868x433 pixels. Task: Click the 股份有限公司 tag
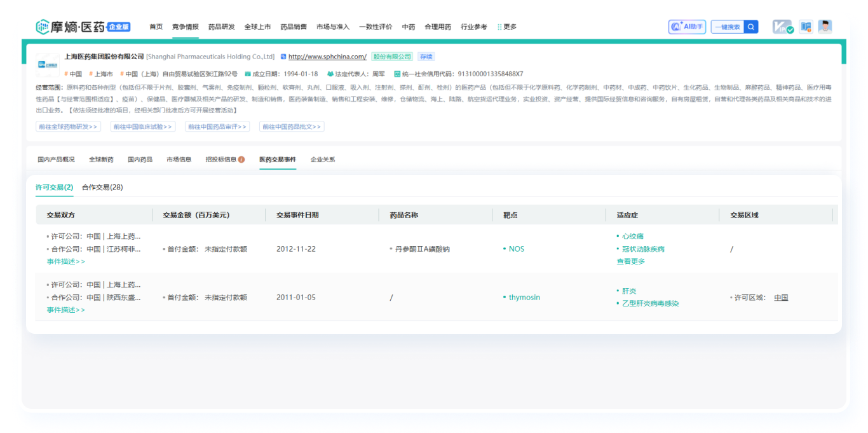392,57
